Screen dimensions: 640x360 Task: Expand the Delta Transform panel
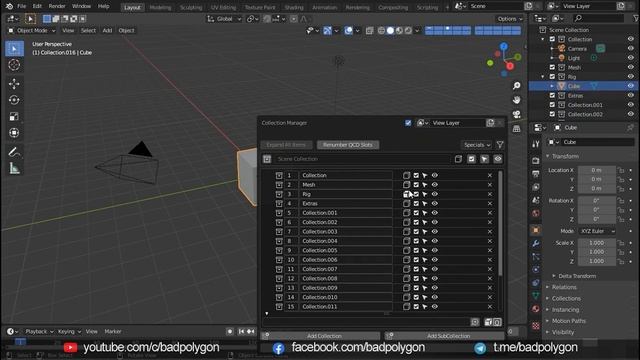click(577, 276)
